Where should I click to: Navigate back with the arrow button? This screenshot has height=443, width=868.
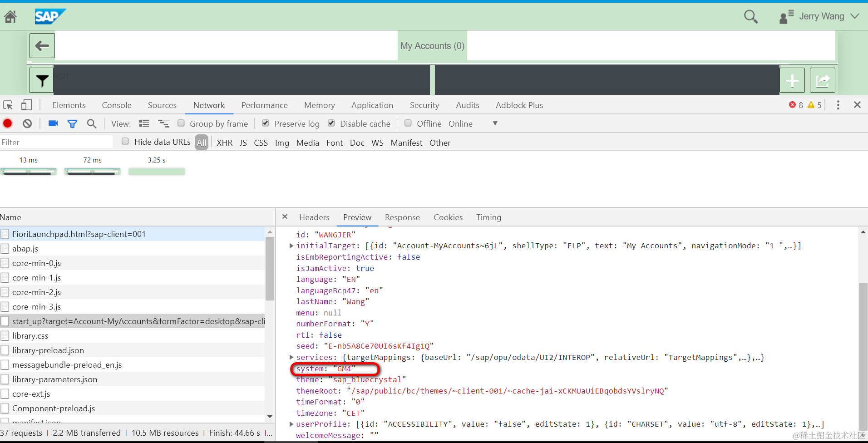pos(42,45)
